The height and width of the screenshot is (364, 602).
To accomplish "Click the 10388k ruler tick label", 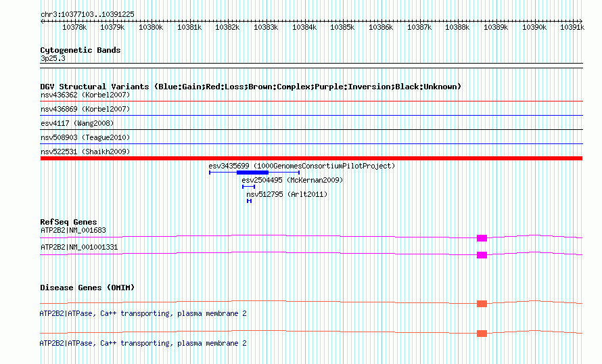I will tap(457, 27).
